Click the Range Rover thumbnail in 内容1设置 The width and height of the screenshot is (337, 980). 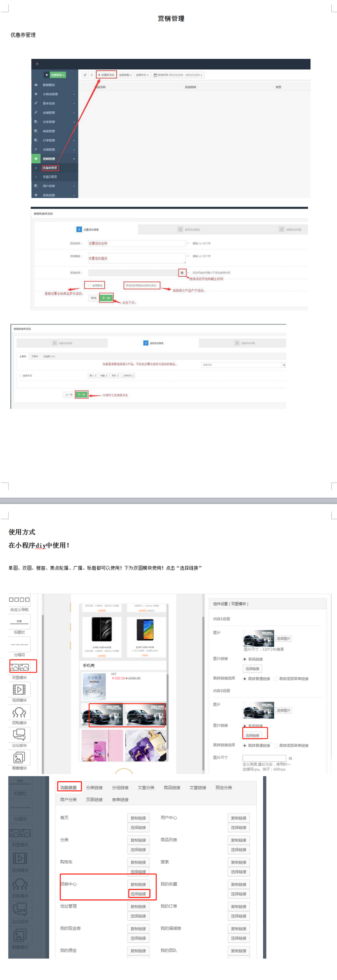pyautogui.click(x=258, y=638)
